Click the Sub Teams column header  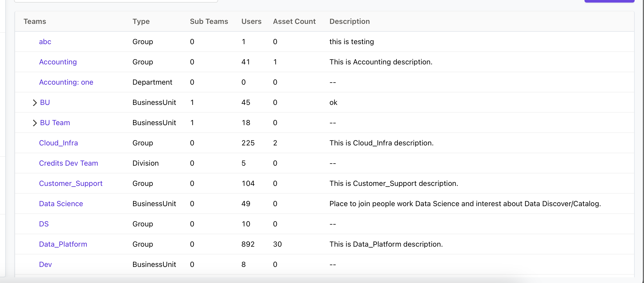(x=209, y=21)
